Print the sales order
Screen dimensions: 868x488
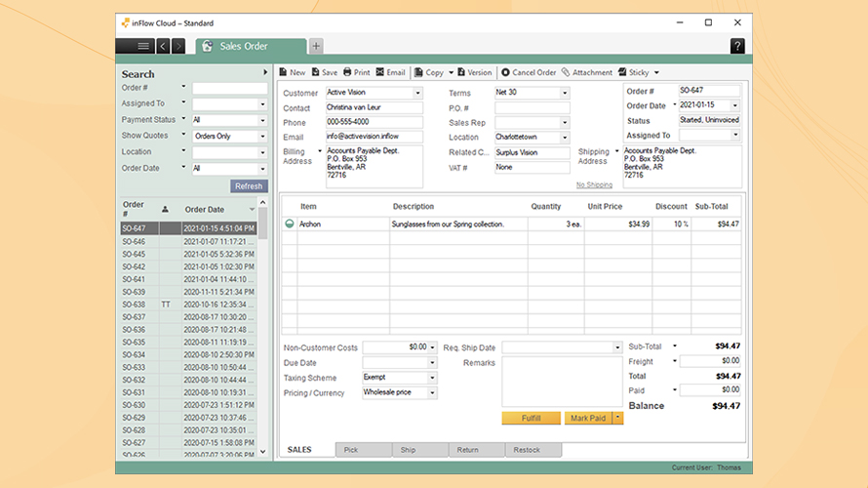point(356,72)
